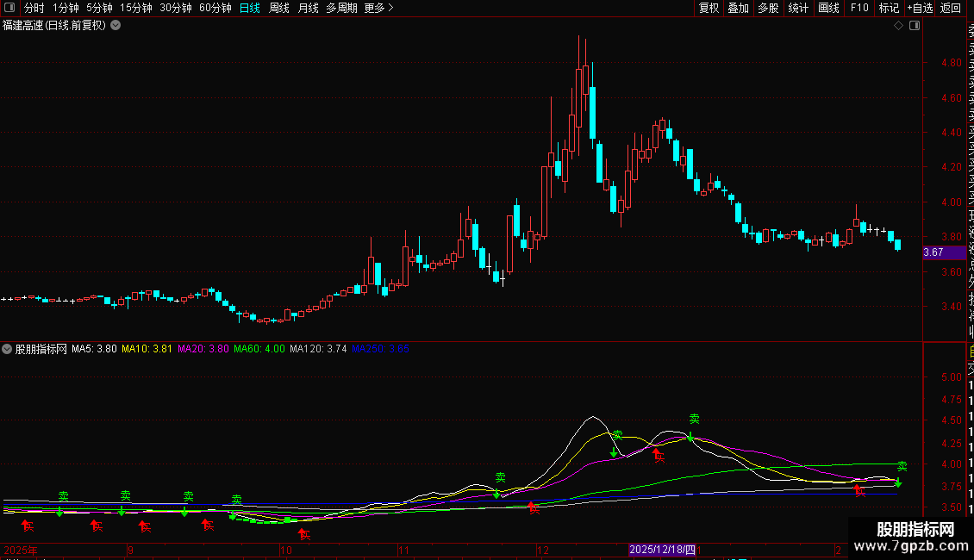974x560 pixels.
Task: Click the MA10: 3.81 indicator value
Action: (147, 349)
